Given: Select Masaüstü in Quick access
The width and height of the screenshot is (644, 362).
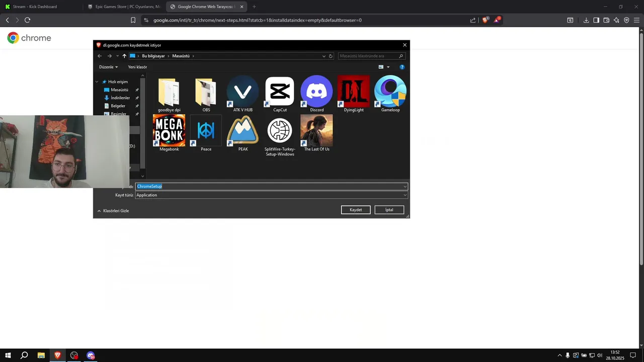Looking at the screenshot, I should [119, 89].
